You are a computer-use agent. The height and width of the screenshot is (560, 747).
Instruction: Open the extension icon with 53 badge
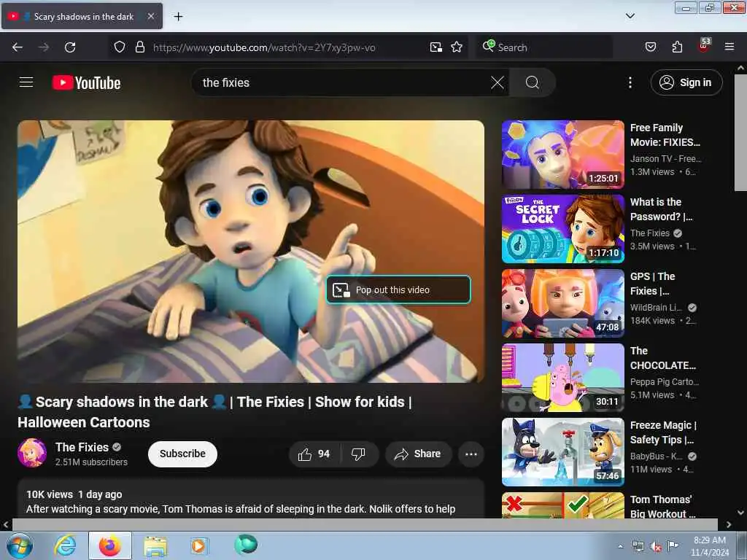point(704,46)
